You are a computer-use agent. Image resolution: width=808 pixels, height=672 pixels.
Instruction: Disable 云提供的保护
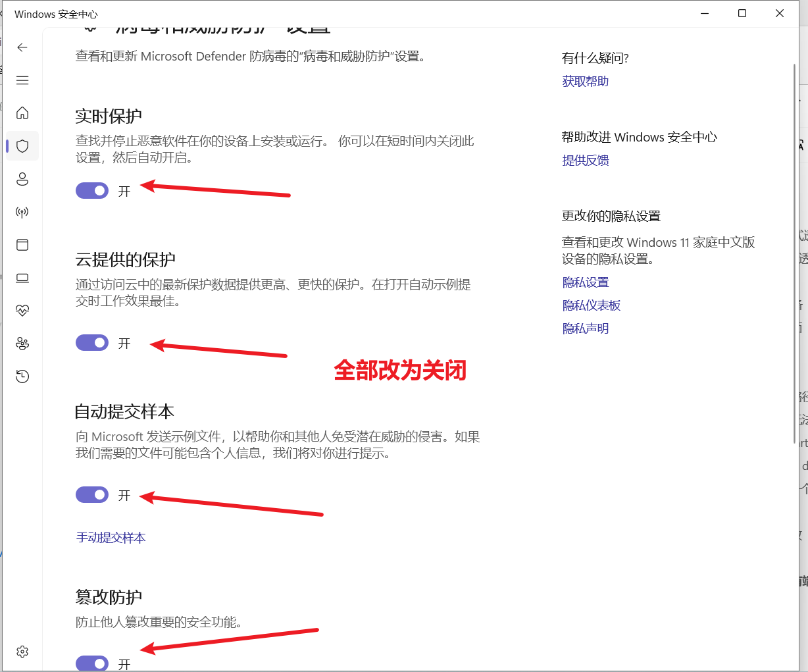pos(91,342)
